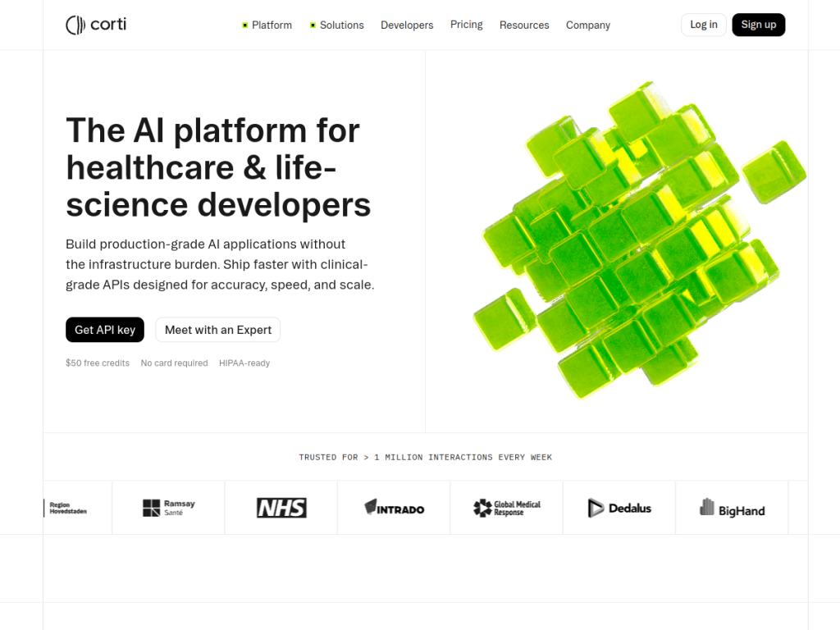Open the Resources nav item
The height and width of the screenshot is (630, 840).
tap(524, 25)
